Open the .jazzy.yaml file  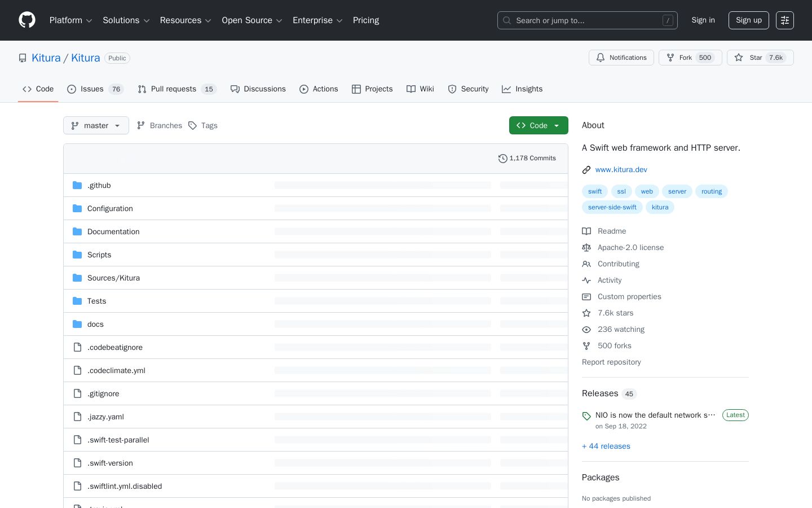click(105, 417)
